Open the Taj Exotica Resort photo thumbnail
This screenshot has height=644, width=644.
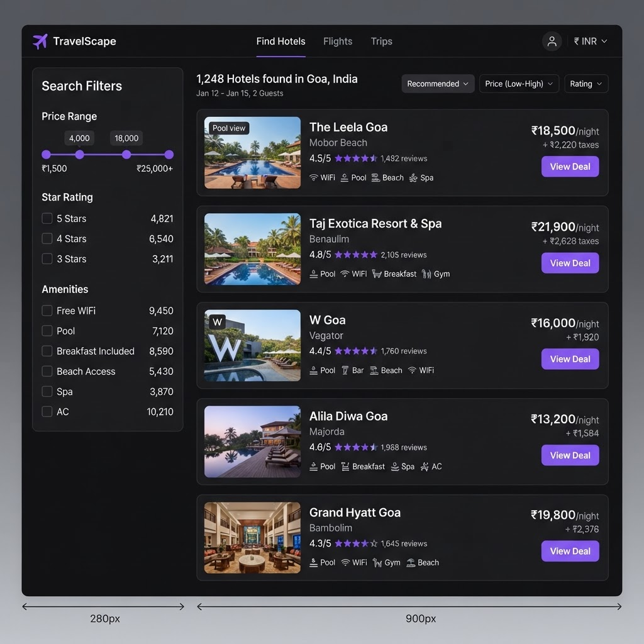tap(252, 249)
